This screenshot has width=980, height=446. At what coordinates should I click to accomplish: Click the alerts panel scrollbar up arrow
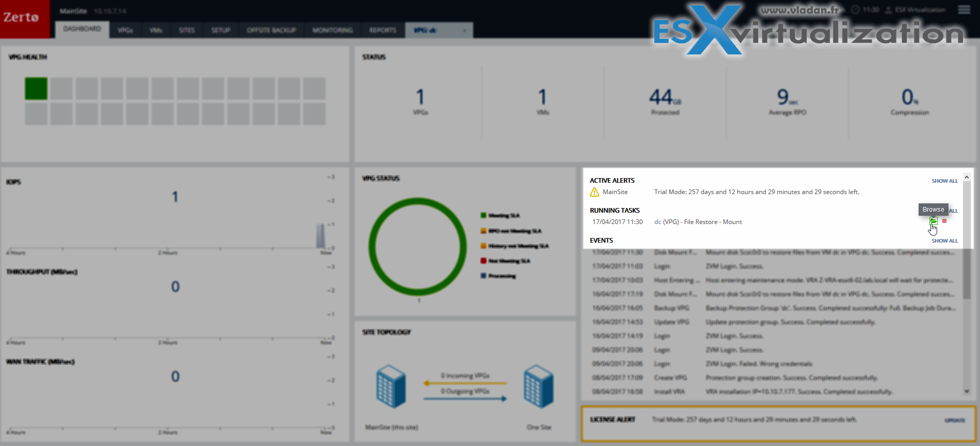967,177
